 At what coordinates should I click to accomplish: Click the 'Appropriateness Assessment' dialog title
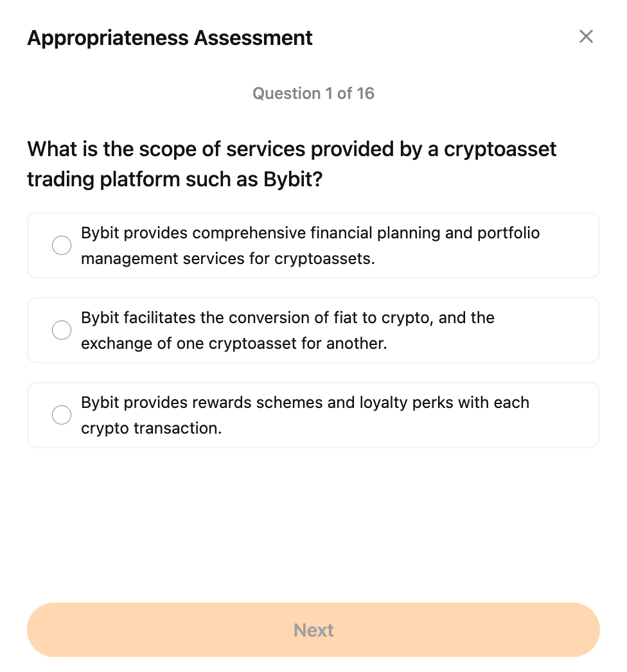(x=170, y=38)
